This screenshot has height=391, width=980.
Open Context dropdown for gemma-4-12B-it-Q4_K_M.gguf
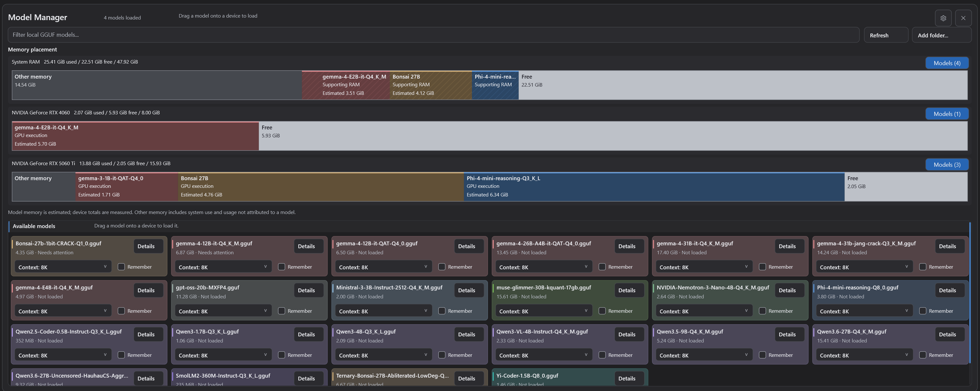point(223,267)
